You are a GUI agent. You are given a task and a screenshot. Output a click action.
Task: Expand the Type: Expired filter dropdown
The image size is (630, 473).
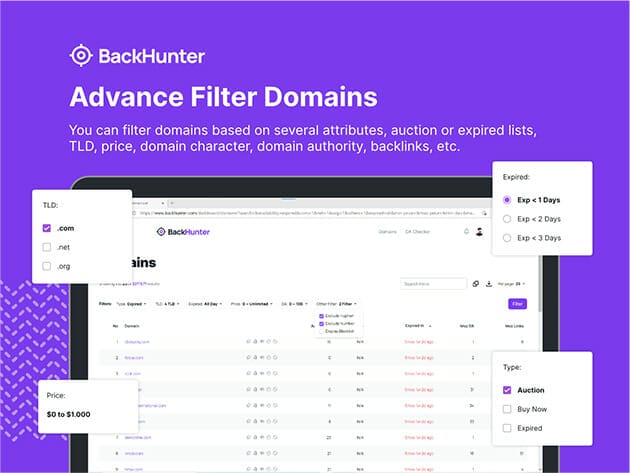[x=131, y=303]
